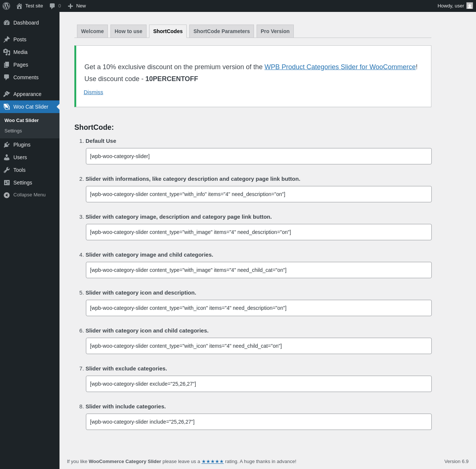Viewport: 476px width, 469px height.
Task: Click the 'Slider with include categories.' label
Action: click(126, 407)
